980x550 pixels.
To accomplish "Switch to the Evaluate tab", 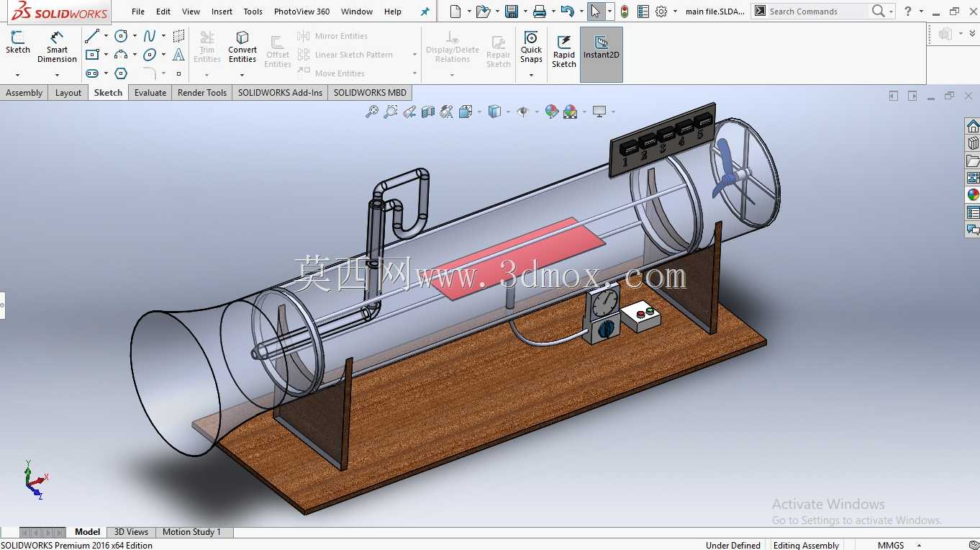I will tap(150, 92).
